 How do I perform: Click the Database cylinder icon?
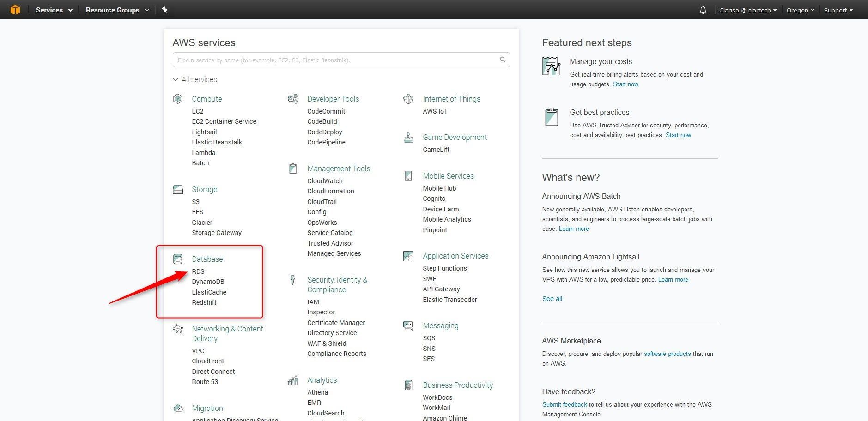pos(178,259)
